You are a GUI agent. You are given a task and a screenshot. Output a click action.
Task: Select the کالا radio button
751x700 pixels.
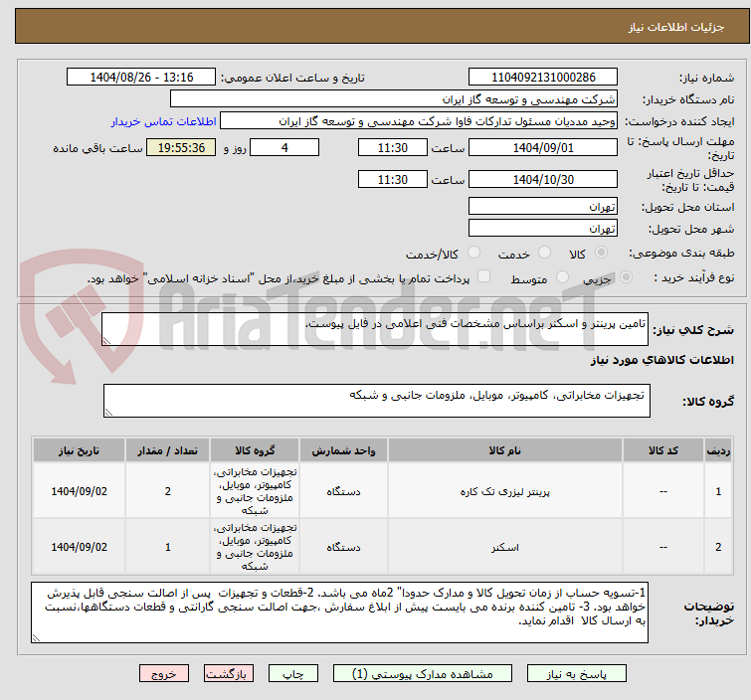[x=601, y=253]
